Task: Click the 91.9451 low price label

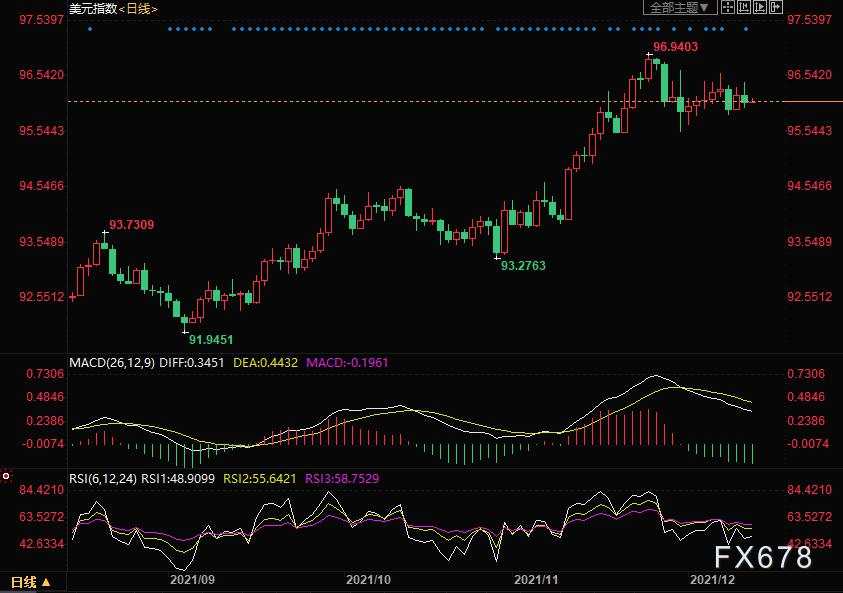Action: click(211, 340)
